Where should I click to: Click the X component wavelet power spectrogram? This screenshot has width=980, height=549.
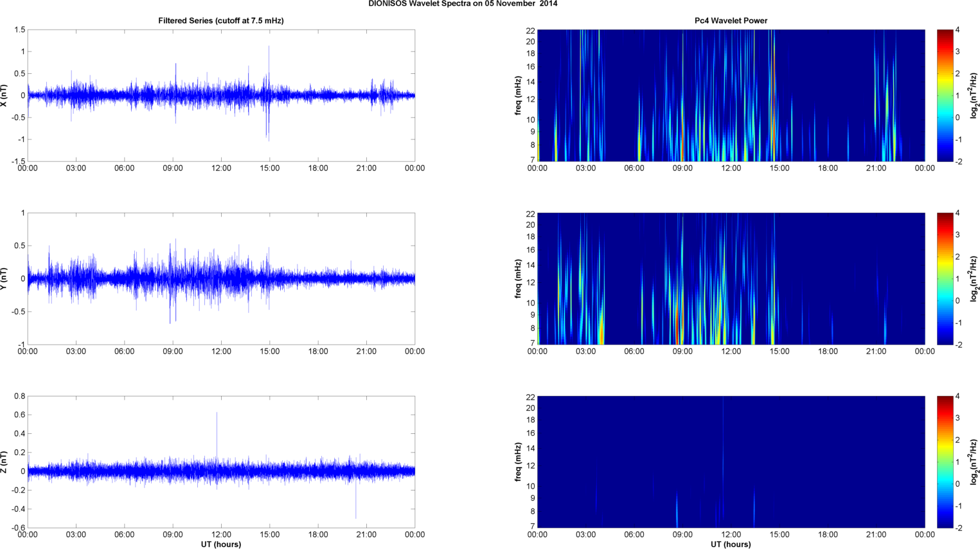(x=731, y=96)
